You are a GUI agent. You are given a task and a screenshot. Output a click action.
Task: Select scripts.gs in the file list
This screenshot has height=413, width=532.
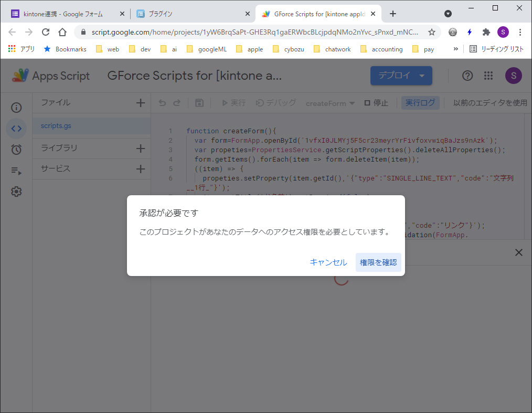pos(56,126)
